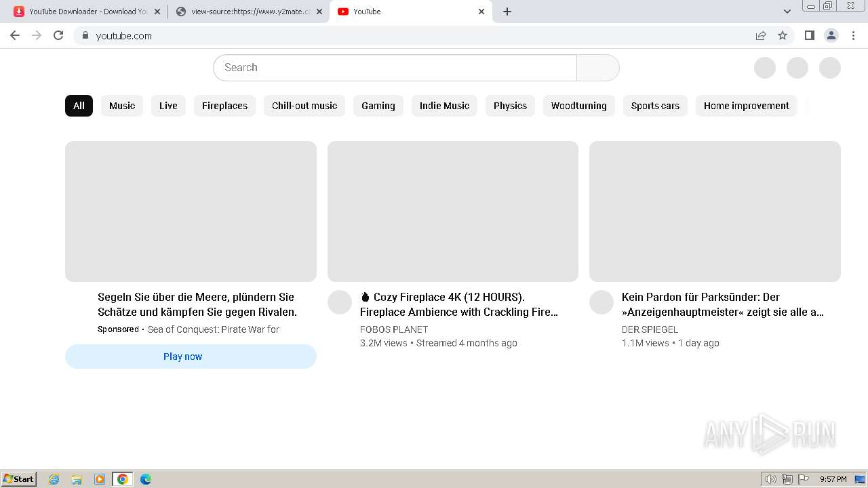Select the Live filter chip
The height and width of the screenshot is (488, 868).
click(x=168, y=106)
